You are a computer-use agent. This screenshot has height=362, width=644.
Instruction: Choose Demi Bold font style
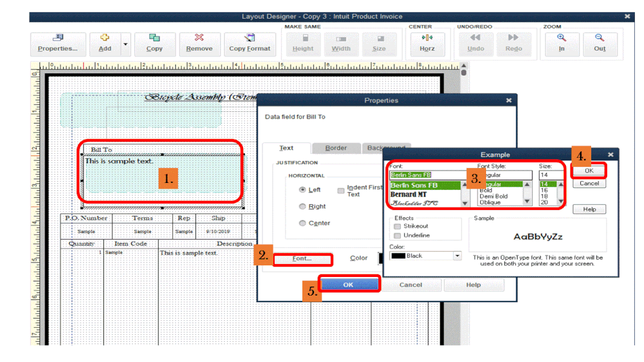tap(494, 196)
